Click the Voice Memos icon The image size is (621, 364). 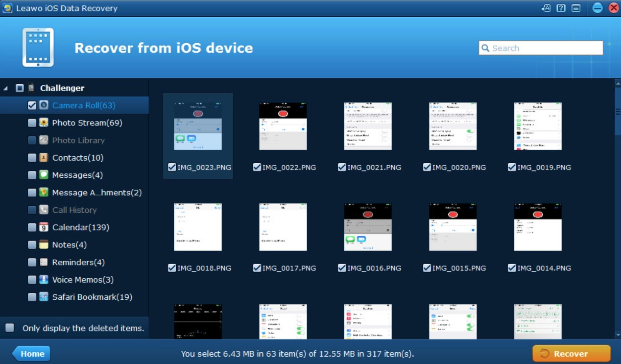[44, 279]
